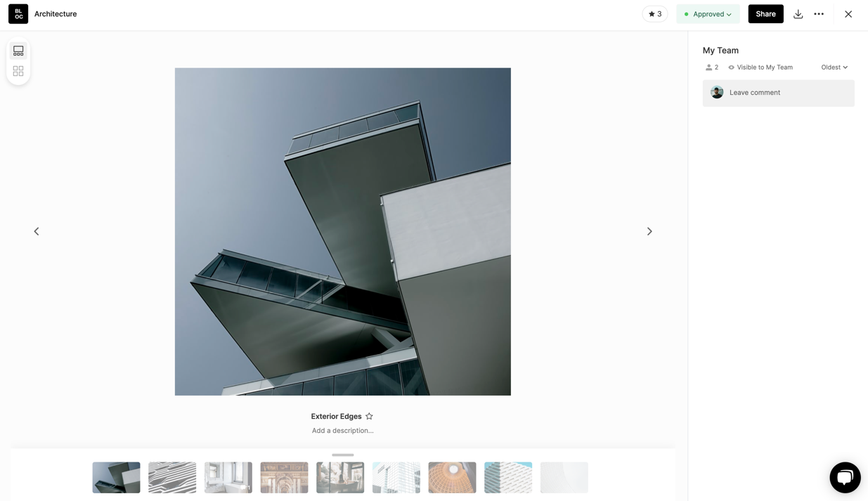Go to previous image with left arrow
Image resolution: width=868 pixels, height=501 pixels.
(x=37, y=231)
